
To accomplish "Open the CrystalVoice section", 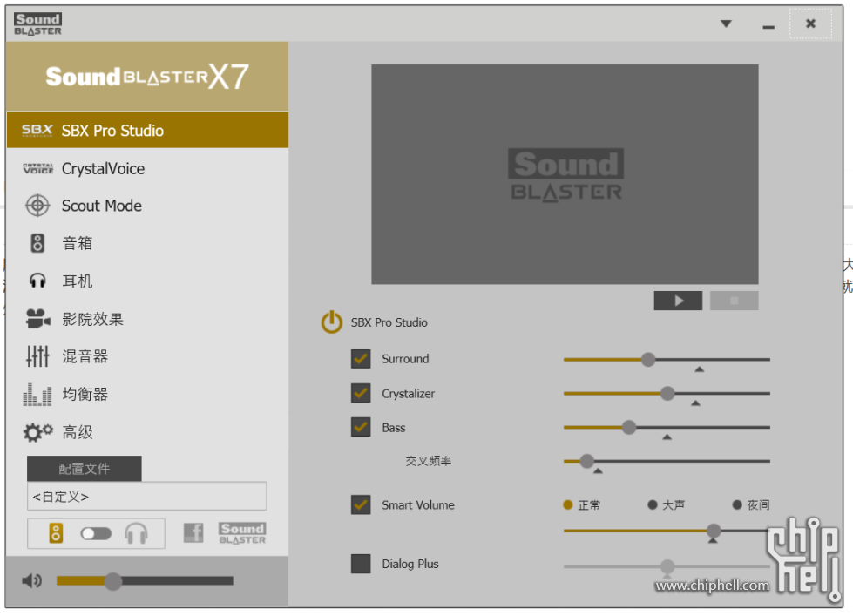I will point(147,169).
